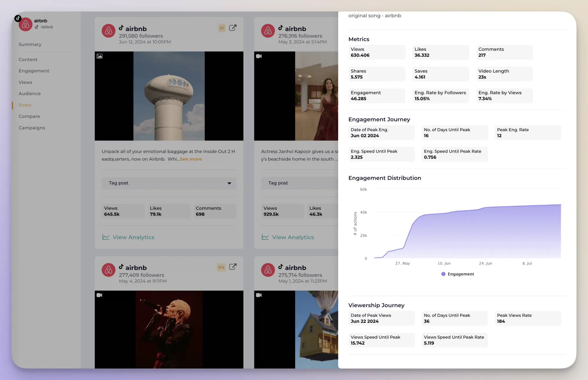Screen dimensions: 588x380
Task: Click Eng. Speed Until Peak 2.325 card
Action: point(381,154)
